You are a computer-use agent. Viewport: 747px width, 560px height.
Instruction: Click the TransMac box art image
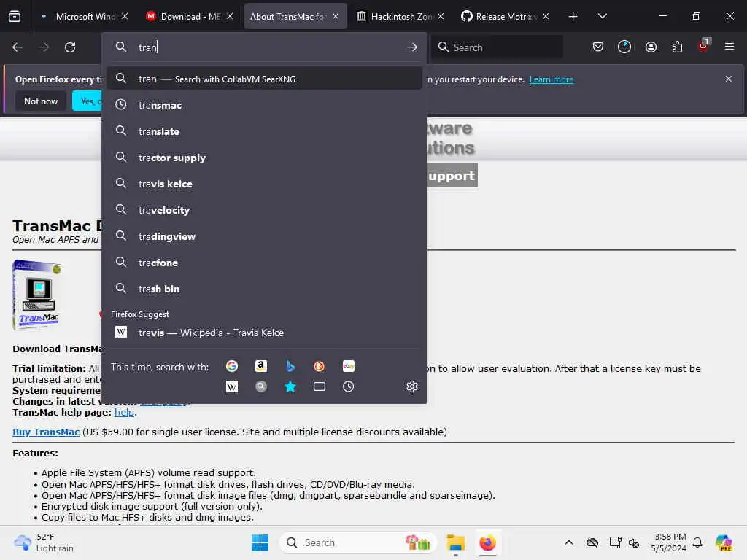(36, 295)
